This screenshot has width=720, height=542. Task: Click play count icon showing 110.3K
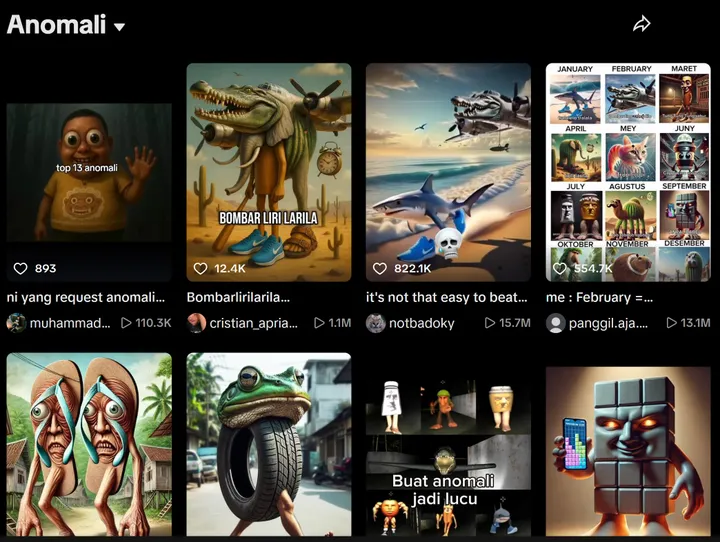click(126, 323)
